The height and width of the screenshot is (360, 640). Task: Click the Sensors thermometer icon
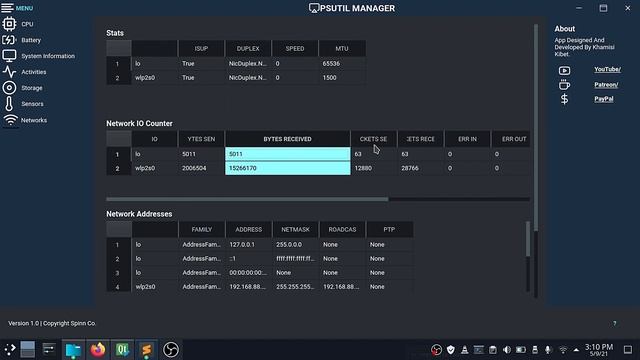tap(9, 104)
